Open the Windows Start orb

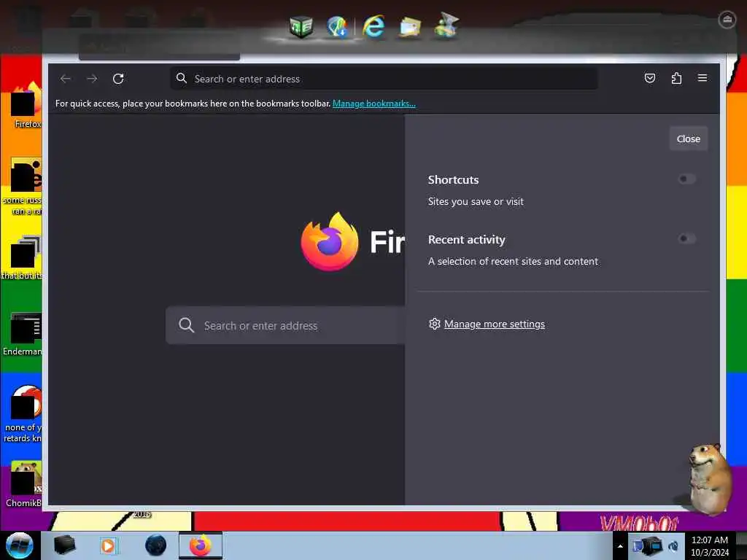[20, 545]
